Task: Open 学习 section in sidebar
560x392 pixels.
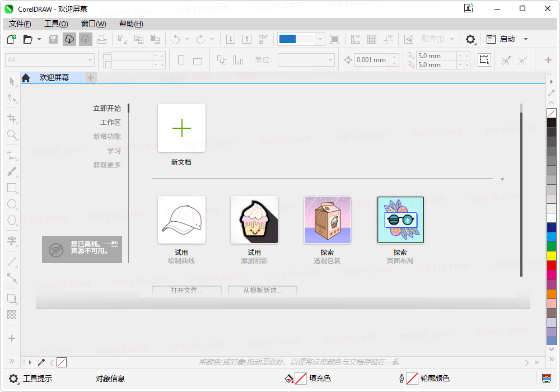Action: (114, 151)
